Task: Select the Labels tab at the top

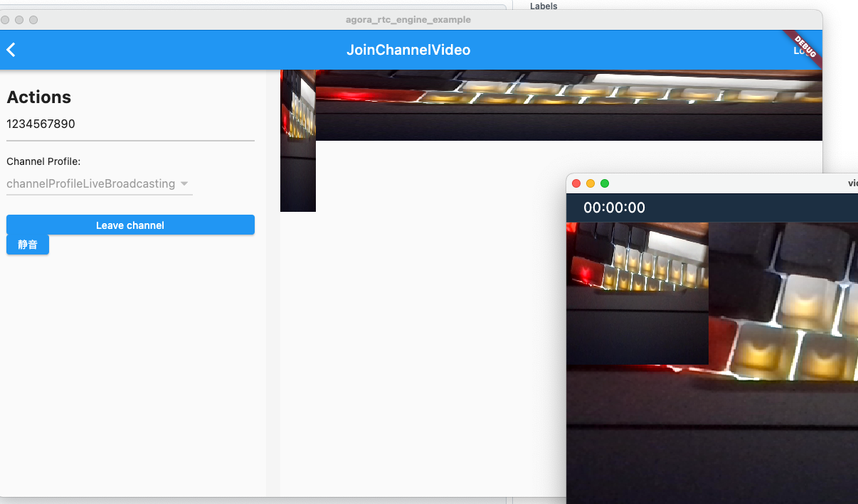Action: (x=543, y=6)
